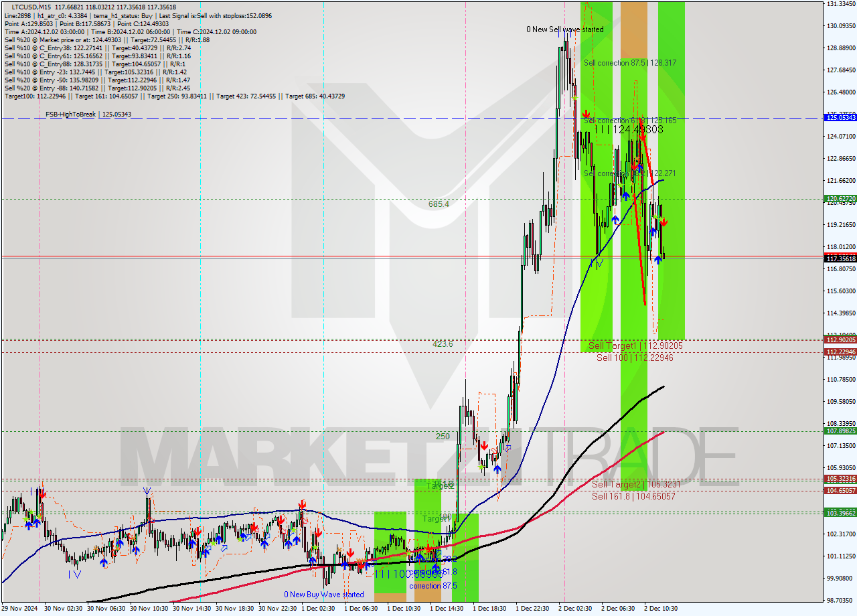Select 'Sell 100 | 112.22946' label

pyautogui.click(x=635, y=358)
